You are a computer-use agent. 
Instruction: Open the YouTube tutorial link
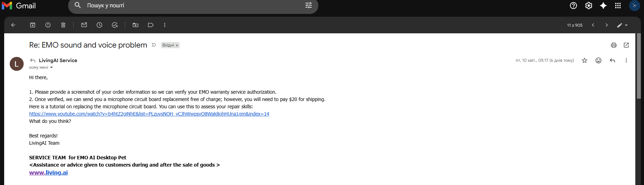[x=149, y=114]
